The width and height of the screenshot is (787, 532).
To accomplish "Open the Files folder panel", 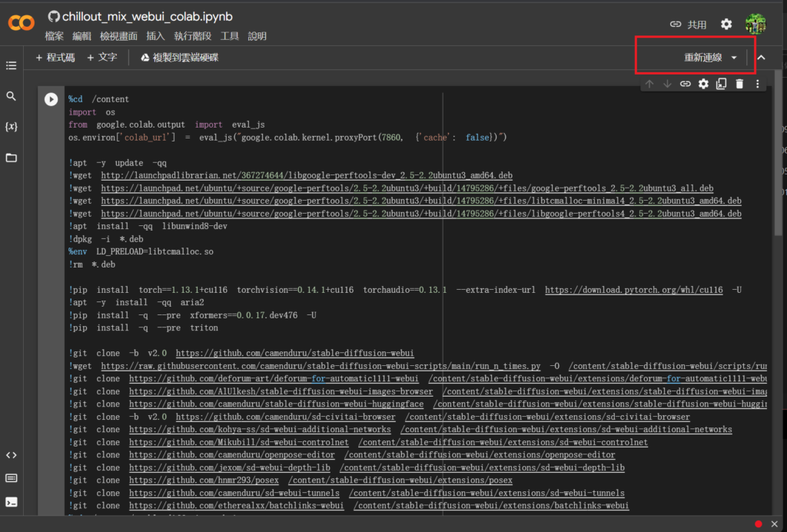I will point(11,158).
